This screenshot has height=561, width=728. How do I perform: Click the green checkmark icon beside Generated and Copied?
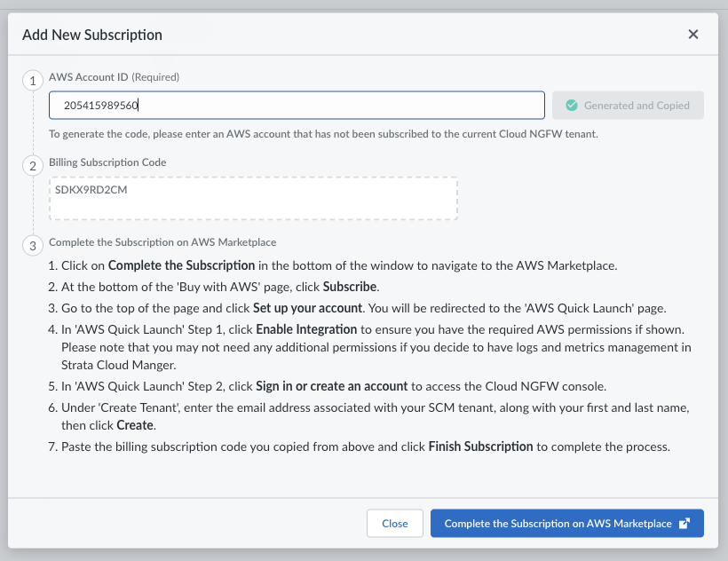(572, 106)
